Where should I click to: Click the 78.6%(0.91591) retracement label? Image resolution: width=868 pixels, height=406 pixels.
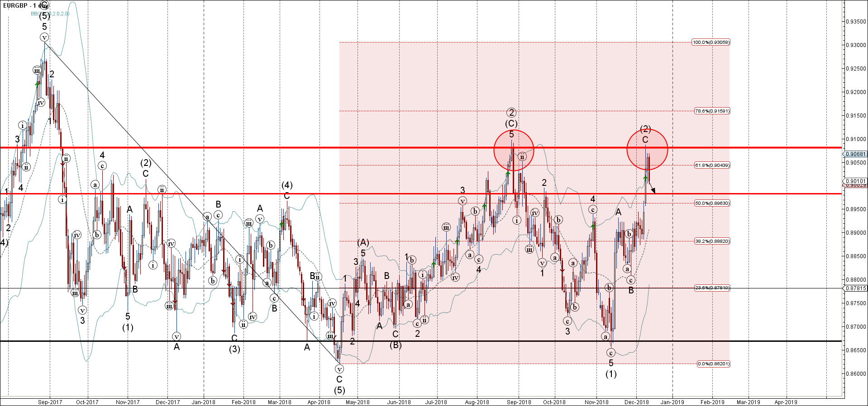pos(712,111)
